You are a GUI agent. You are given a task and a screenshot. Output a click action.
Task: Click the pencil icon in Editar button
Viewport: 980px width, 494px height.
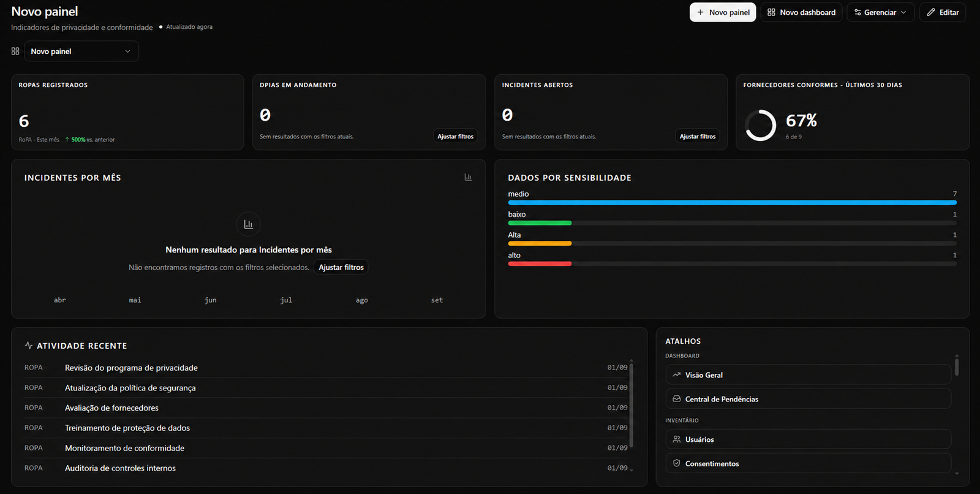(x=931, y=12)
